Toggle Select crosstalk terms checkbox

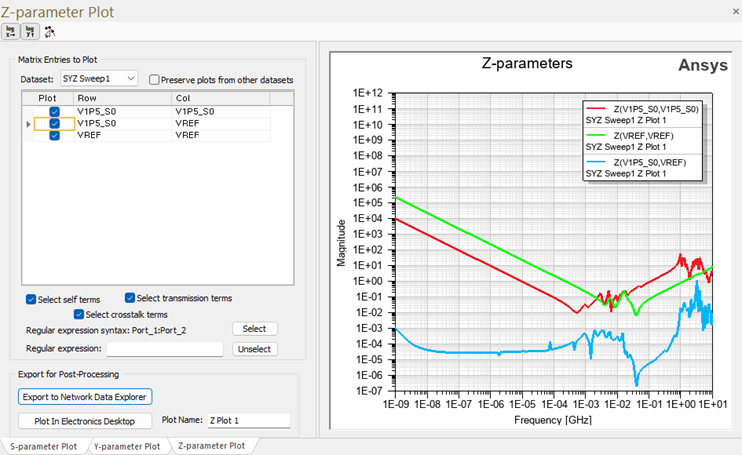[80, 314]
